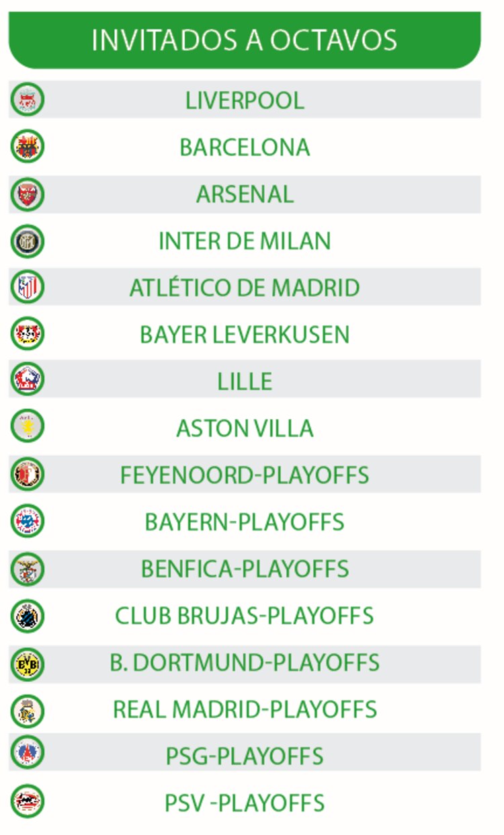
Task: Click the BENFICA-PLAYOFFS text label
Action: 245,569
